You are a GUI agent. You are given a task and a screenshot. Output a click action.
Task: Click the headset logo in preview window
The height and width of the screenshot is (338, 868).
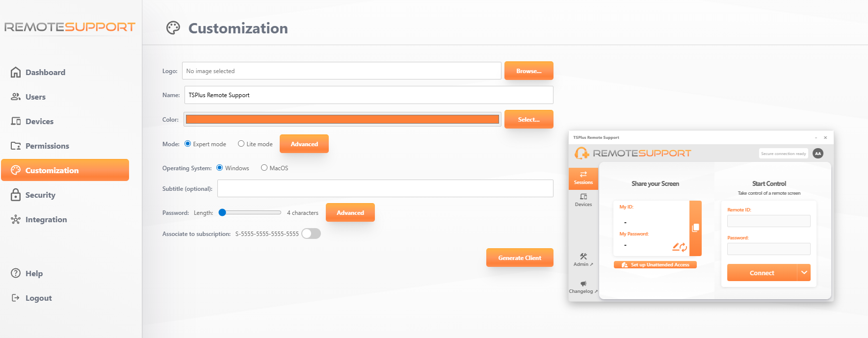[x=582, y=154]
